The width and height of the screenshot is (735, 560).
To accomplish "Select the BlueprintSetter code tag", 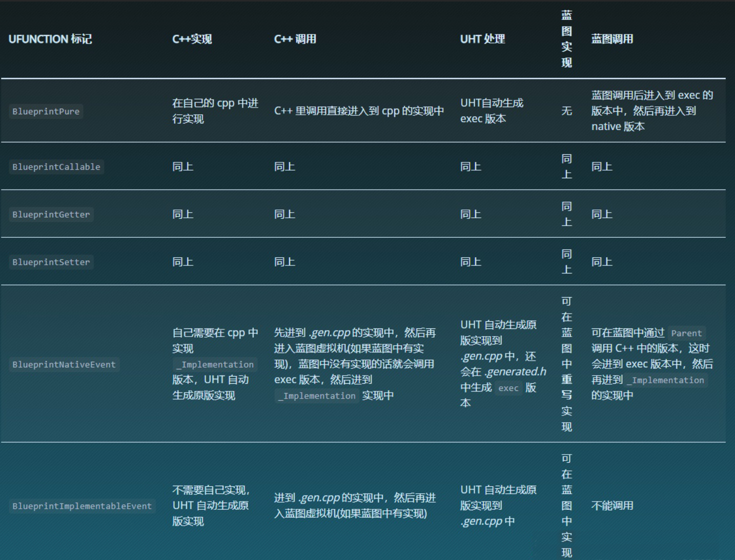I will 51,262.
